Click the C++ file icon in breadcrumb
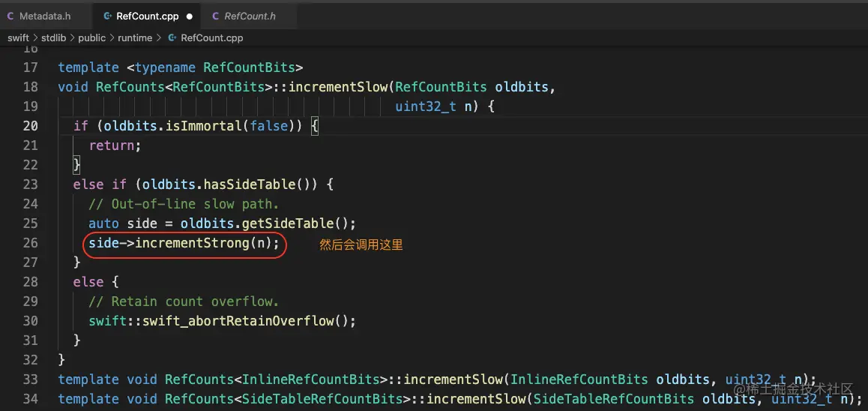Image resolution: width=868 pixels, height=411 pixels. 172,37
